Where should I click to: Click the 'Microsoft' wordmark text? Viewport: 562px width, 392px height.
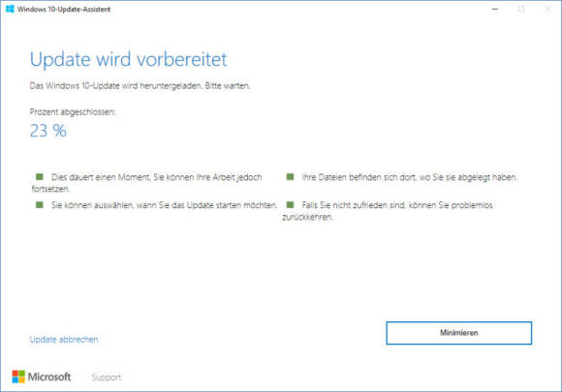click(49, 377)
